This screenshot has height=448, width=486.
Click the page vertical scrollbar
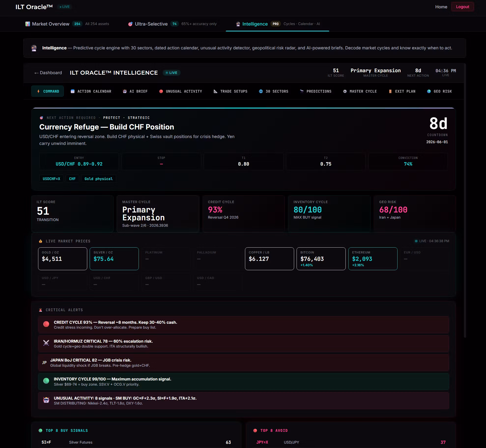465,200
